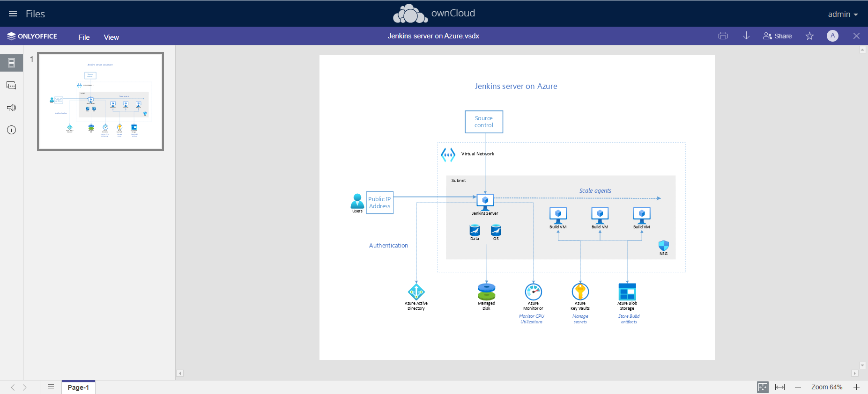Click the document filename 'Jenkins server on Azure.vsdx'
The image size is (868, 394).
[x=433, y=36]
